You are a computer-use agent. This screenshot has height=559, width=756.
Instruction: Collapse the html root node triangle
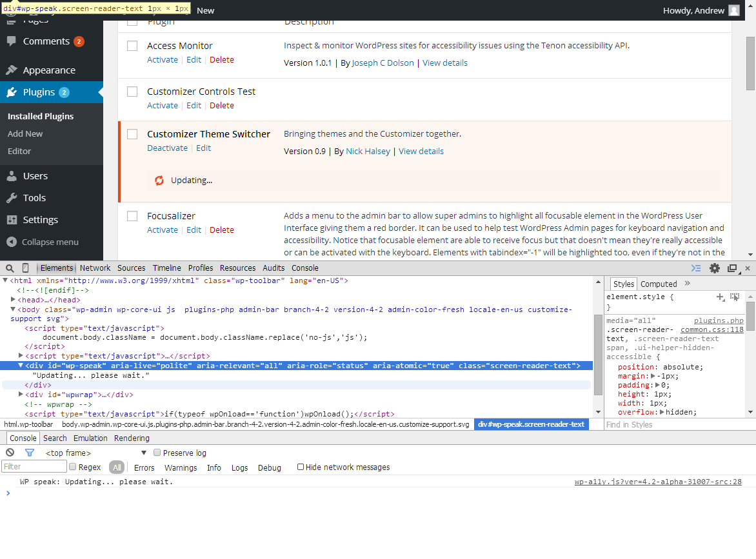pyautogui.click(x=5, y=280)
